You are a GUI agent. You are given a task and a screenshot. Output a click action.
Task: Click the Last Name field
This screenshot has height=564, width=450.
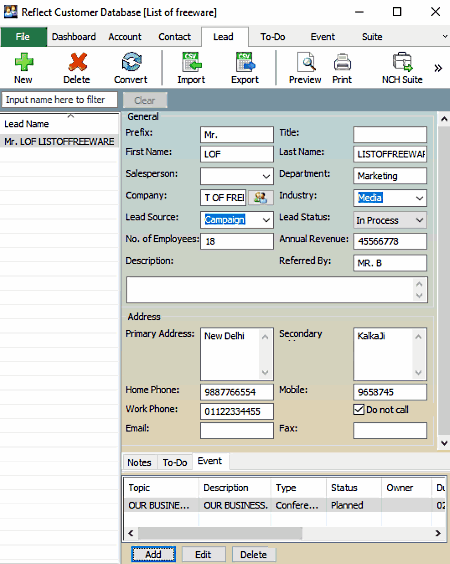pos(390,154)
